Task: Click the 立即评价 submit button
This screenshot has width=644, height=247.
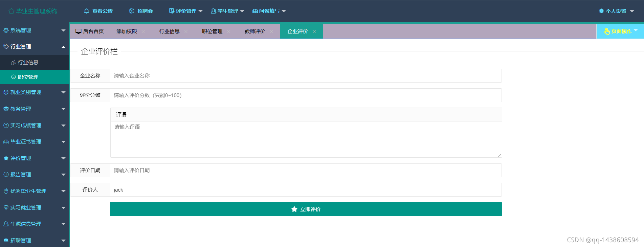Action: [x=306, y=209]
